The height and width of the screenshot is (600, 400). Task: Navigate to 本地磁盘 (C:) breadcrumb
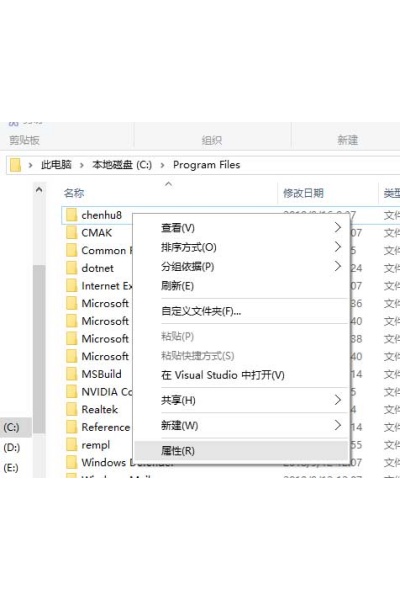122,165
